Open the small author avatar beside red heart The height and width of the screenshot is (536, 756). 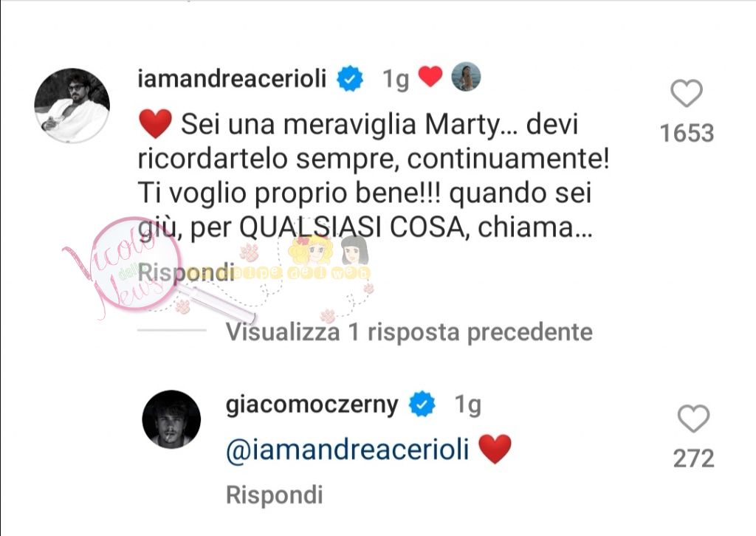466,77
